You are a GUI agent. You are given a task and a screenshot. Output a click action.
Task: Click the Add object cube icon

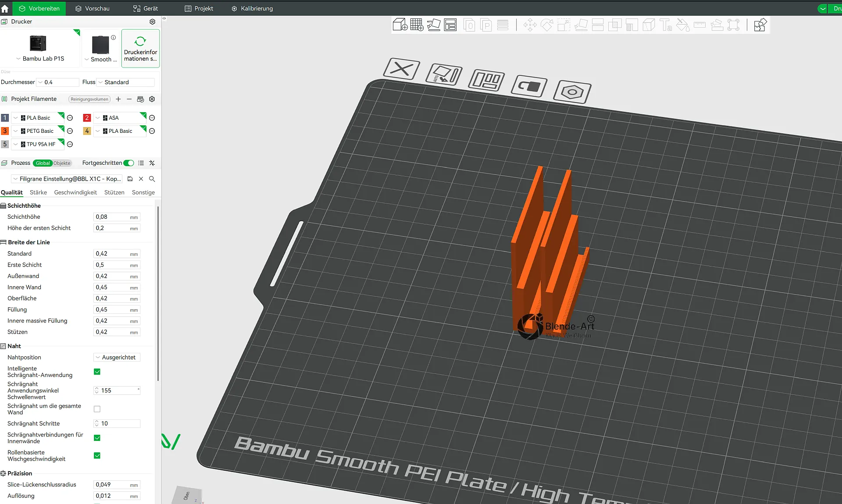400,25
